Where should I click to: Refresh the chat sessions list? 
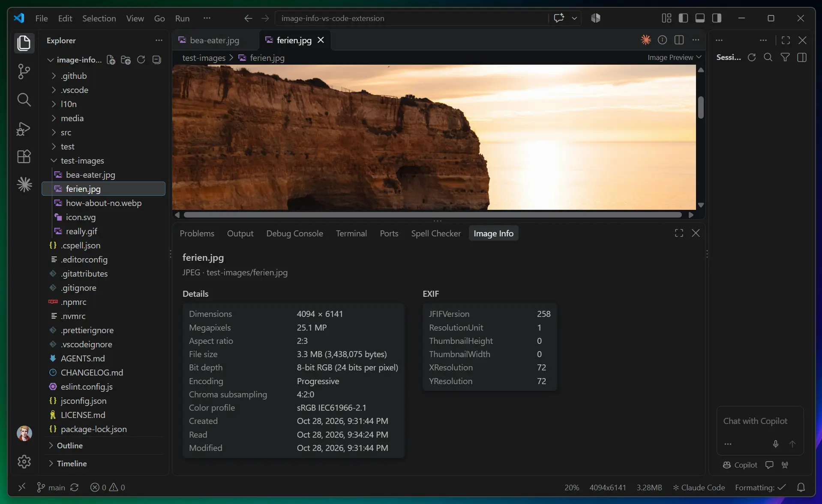[x=752, y=57]
